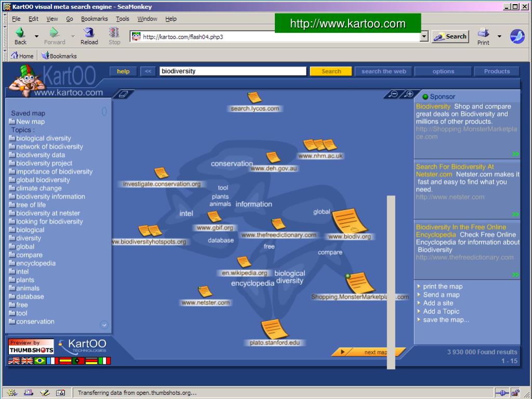Open the Edit menu
Image resolution: width=532 pixels, height=399 pixels.
point(33,19)
